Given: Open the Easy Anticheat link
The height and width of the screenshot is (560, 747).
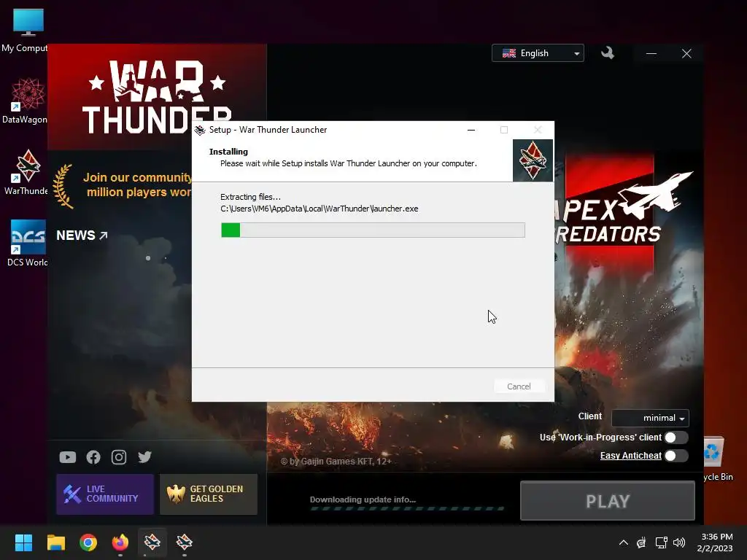Looking at the screenshot, I should (x=630, y=456).
